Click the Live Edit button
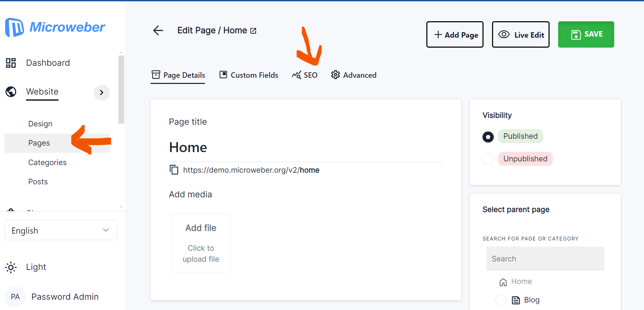Viewport: 644px width, 310px height. 520,35
